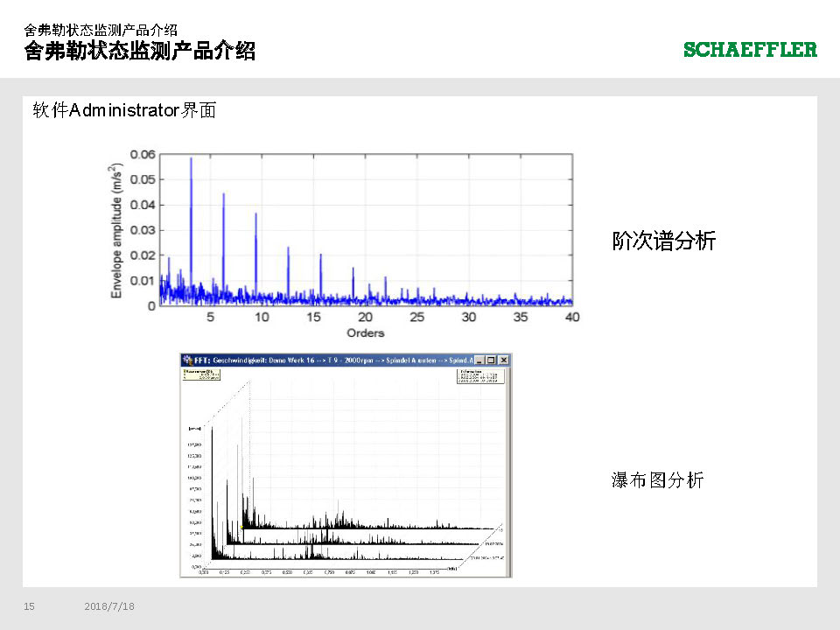Click the tallest peak near order 3
The width and height of the screenshot is (840, 630).
[x=191, y=160]
